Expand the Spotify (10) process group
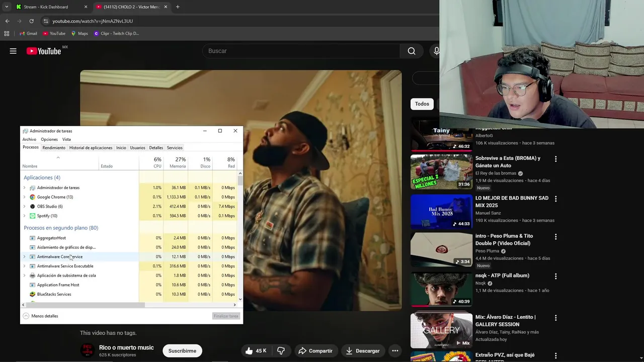 point(24,216)
